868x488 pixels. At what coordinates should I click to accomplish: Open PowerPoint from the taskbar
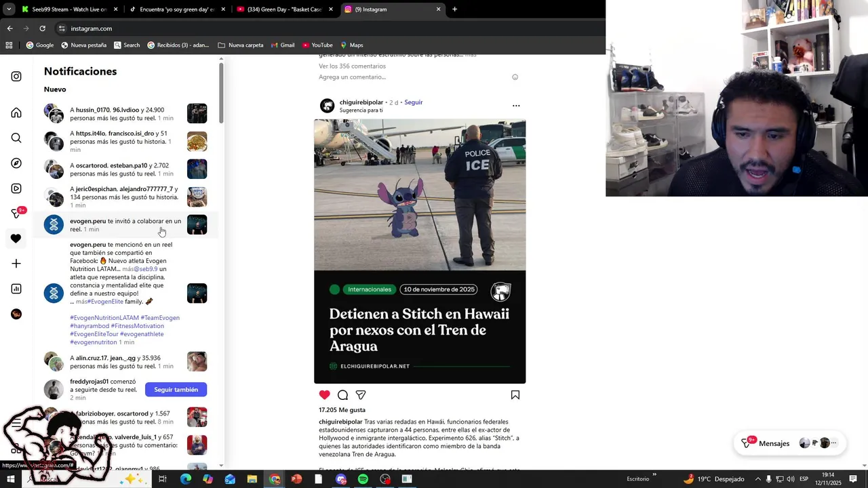(296, 479)
